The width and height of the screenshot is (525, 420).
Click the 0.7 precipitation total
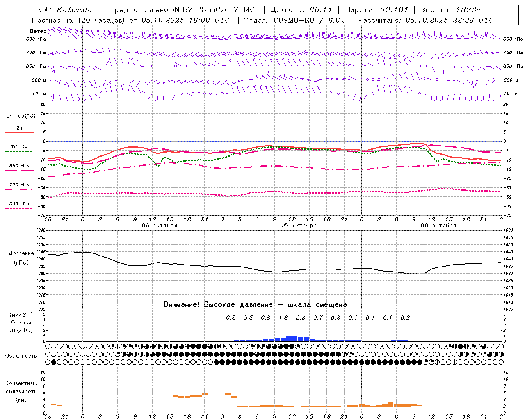pyautogui.click(x=318, y=317)
